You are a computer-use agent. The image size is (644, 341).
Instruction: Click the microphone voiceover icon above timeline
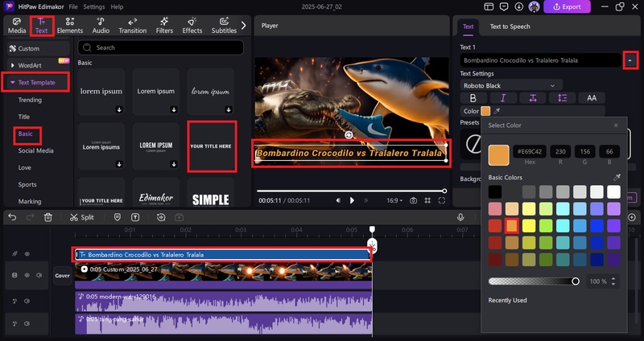point(460,217)
